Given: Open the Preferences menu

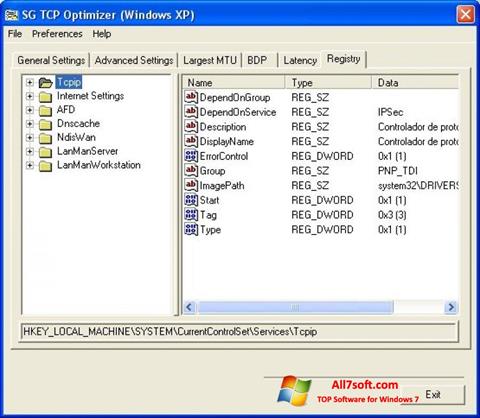Looking at the screenshot, I should (x=57, y=34).
